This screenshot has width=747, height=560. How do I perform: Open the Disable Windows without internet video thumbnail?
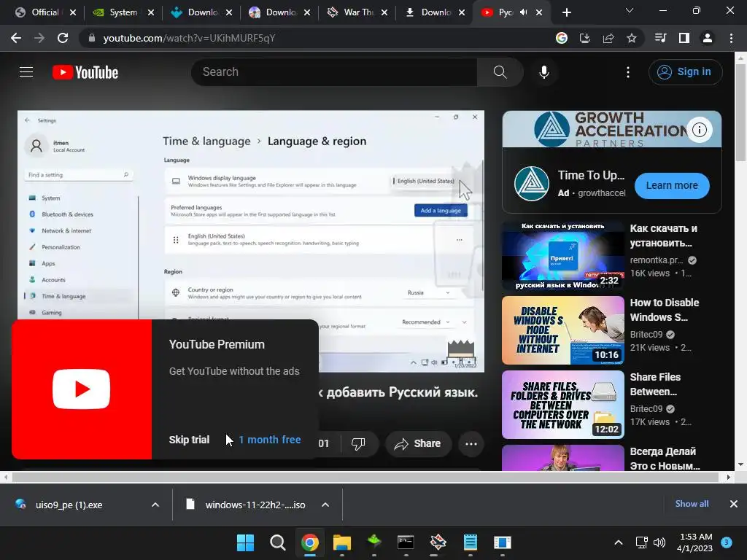(x=562, y=330)
